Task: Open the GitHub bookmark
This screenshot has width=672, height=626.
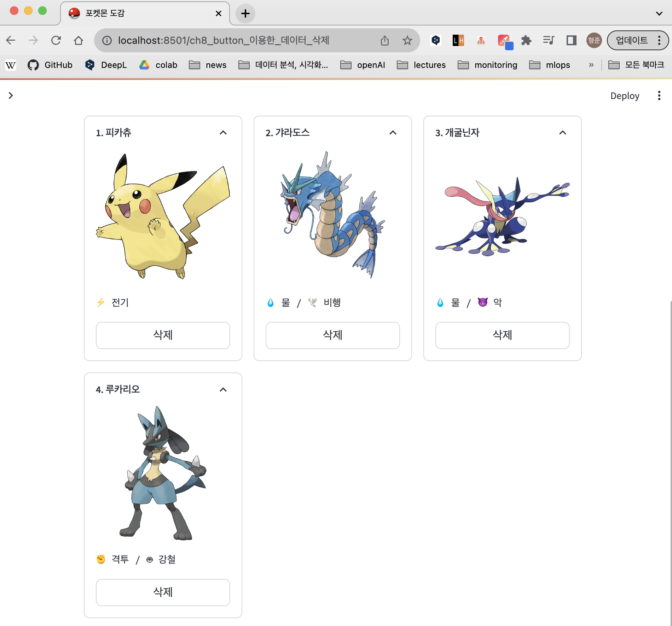Action: click(50, 65)
